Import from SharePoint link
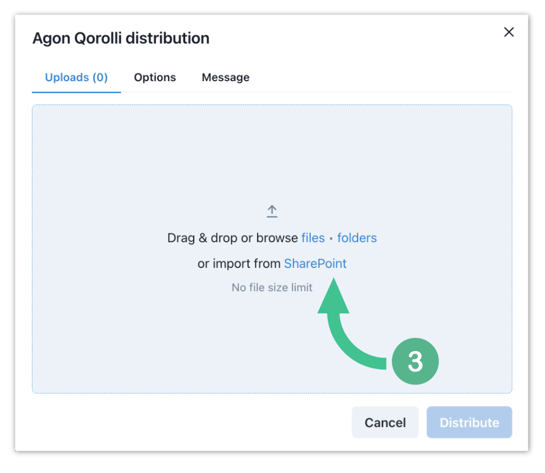The width and height of the screenshot is (545, 473). click(315, 263)
